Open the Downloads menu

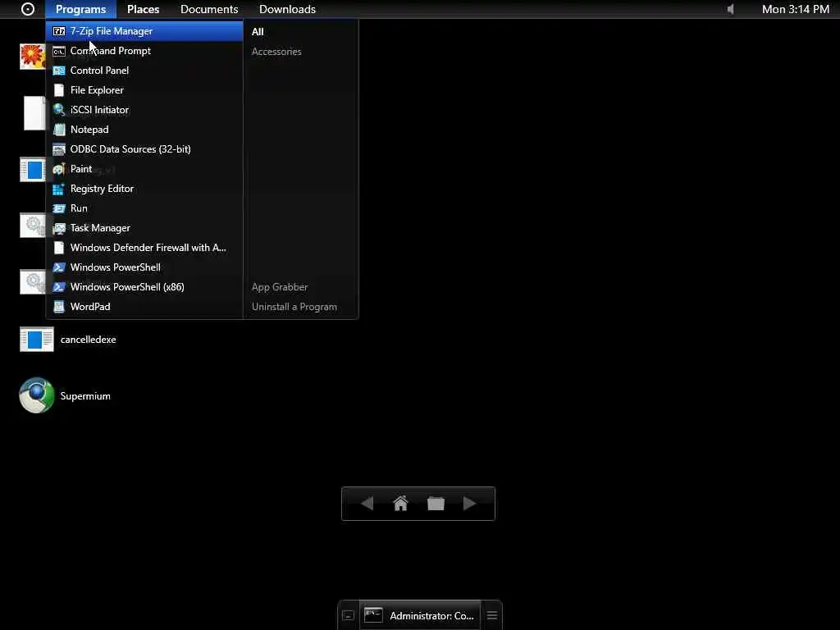point(288,9)
